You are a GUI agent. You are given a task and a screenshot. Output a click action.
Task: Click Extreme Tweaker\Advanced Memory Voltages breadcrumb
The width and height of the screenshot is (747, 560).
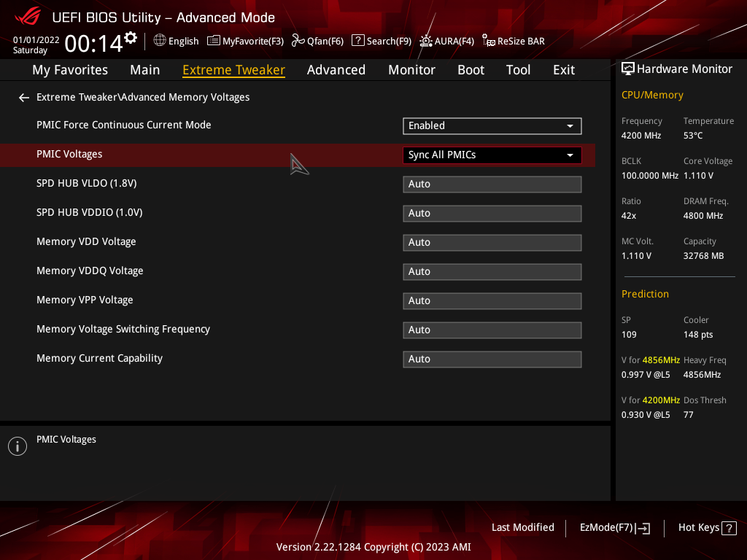click(x=143, y=97)
